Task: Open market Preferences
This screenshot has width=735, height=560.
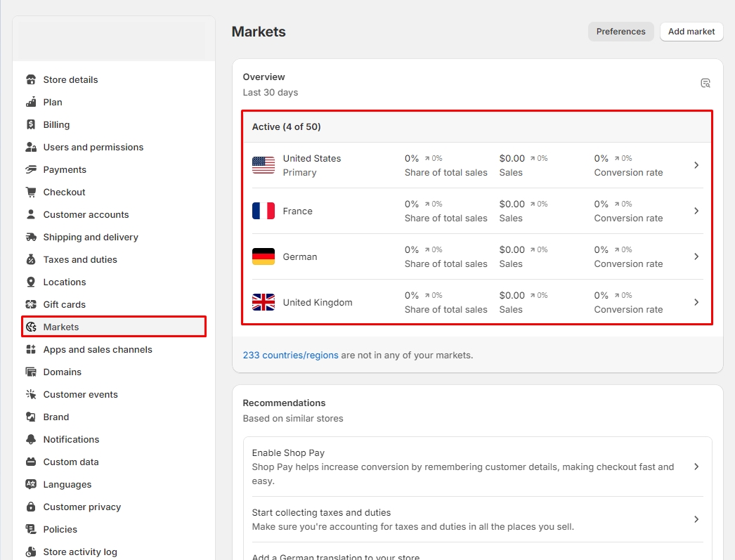Action: pos(620,32)
